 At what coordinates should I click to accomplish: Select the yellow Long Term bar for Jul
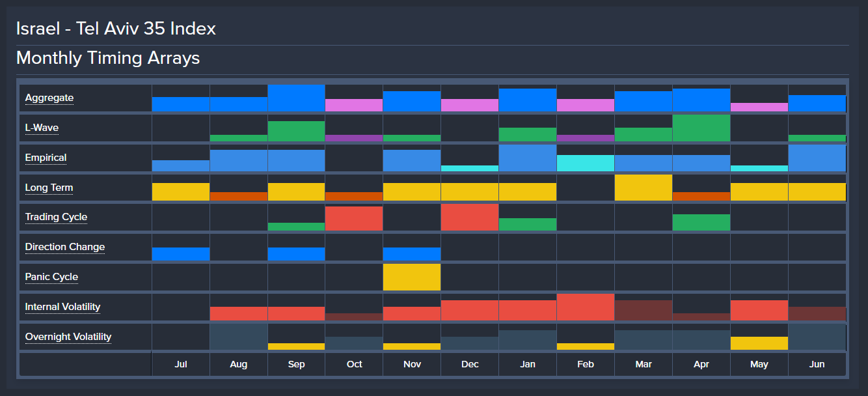181,192
